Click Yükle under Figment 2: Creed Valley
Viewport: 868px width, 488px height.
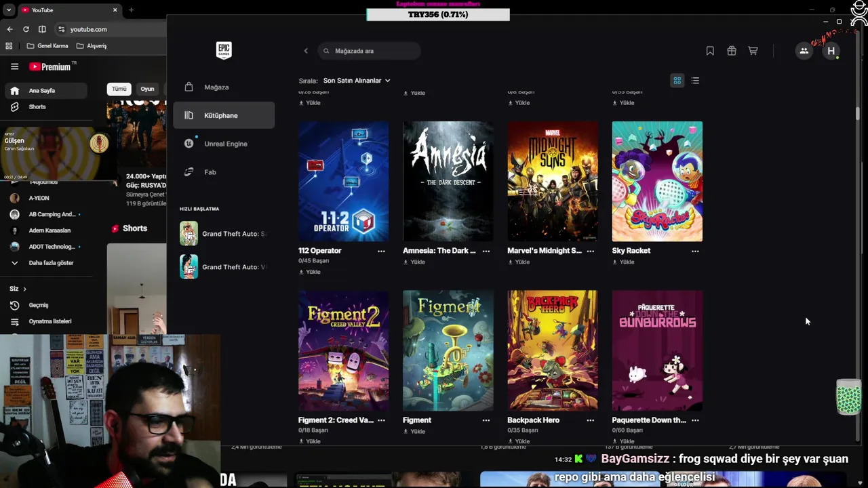(309, 441)
